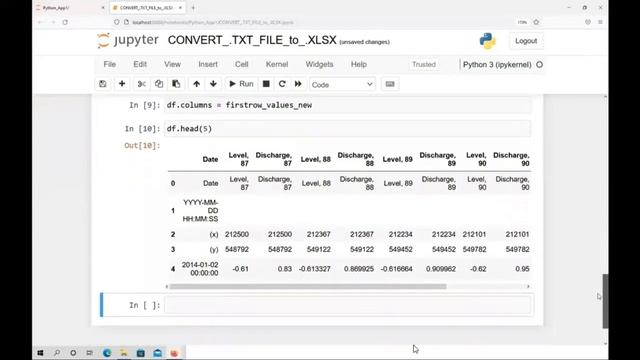Open the Mail app on the taskbar
Viewport: 640px width, 360px height.
coord(158,353)
